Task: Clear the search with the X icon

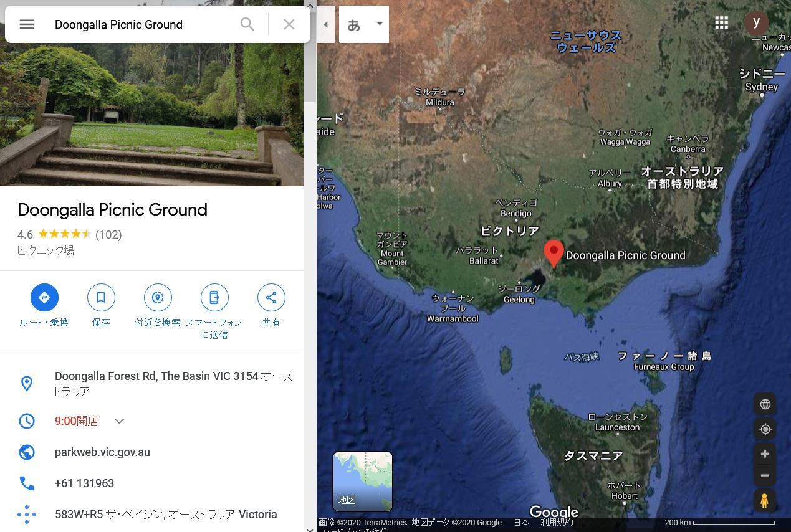Action: pos(289,24)
